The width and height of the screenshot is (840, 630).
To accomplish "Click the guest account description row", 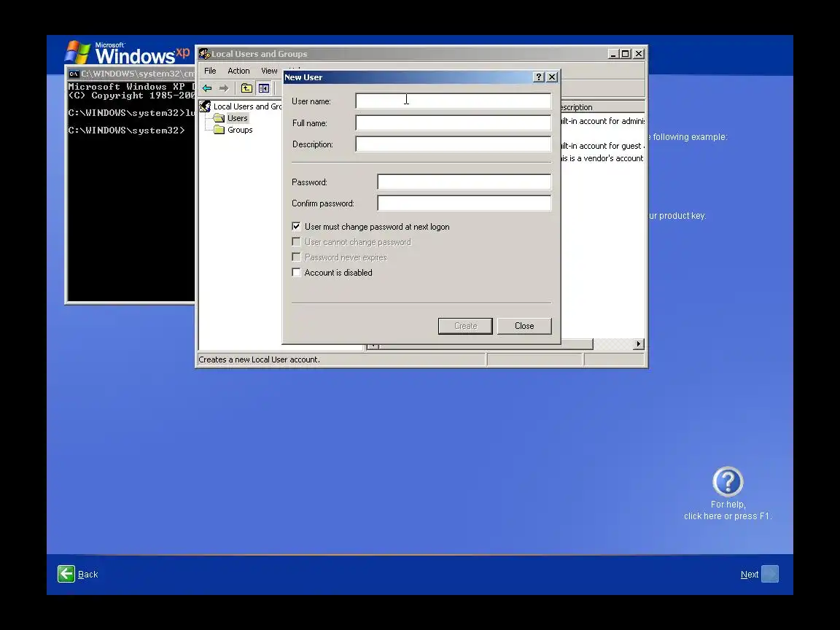I will (x=603, y=146).
